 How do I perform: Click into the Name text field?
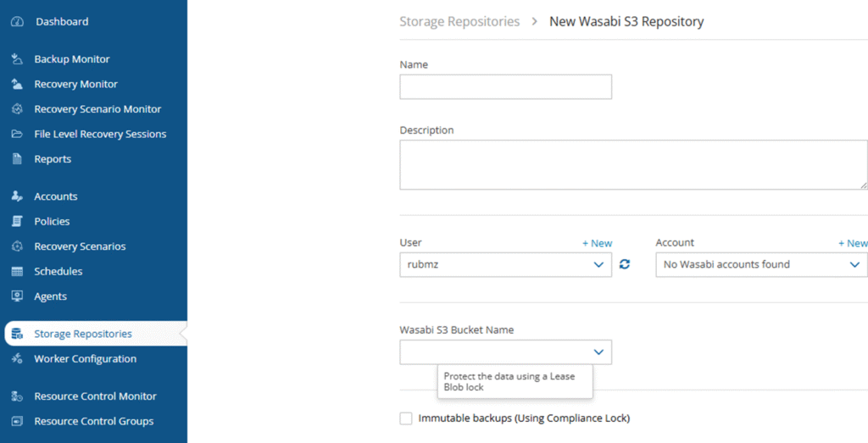505,87
